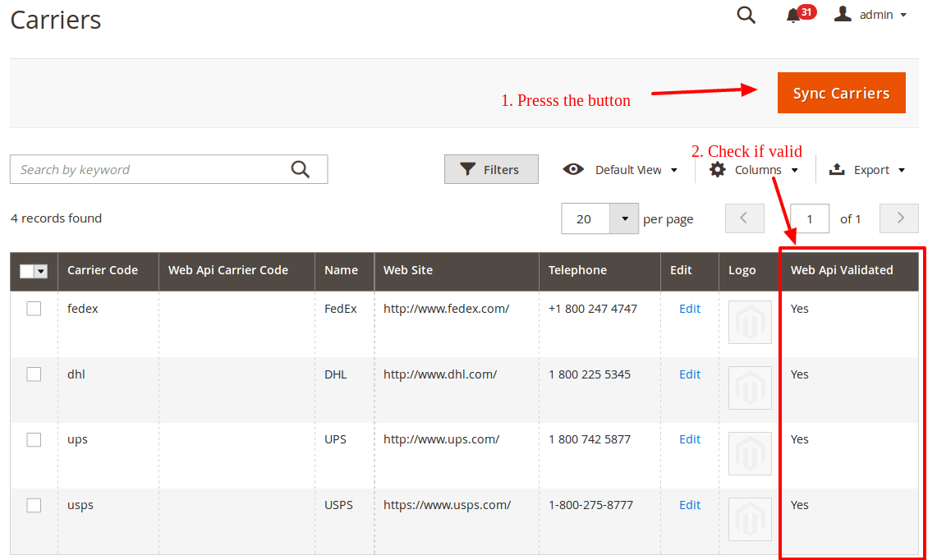Click Edit link for UPS row

click(x=690, y=439)
